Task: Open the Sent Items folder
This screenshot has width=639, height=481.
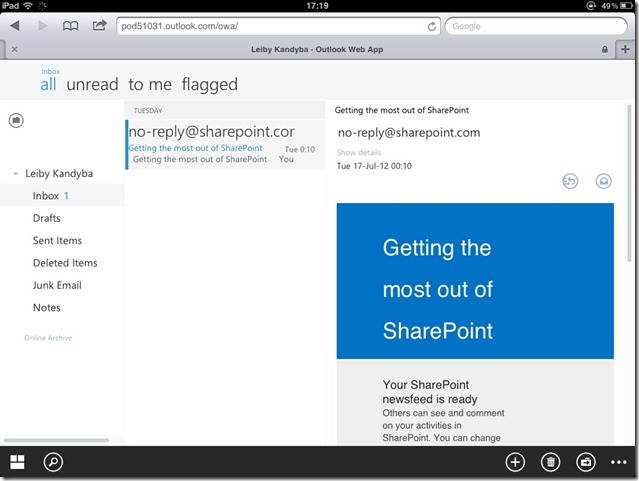Action: [x=57, y=240]
